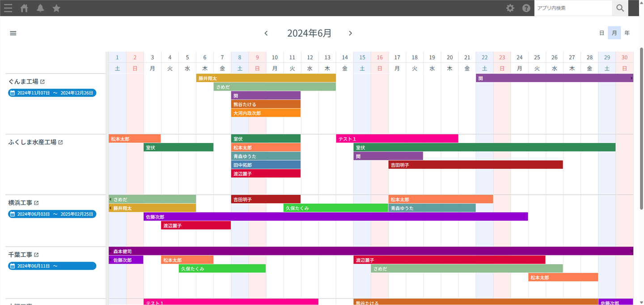The image size is (644, 305).
Task: Click the ふくしま水産工場 project name
Action: click(32, 142)
